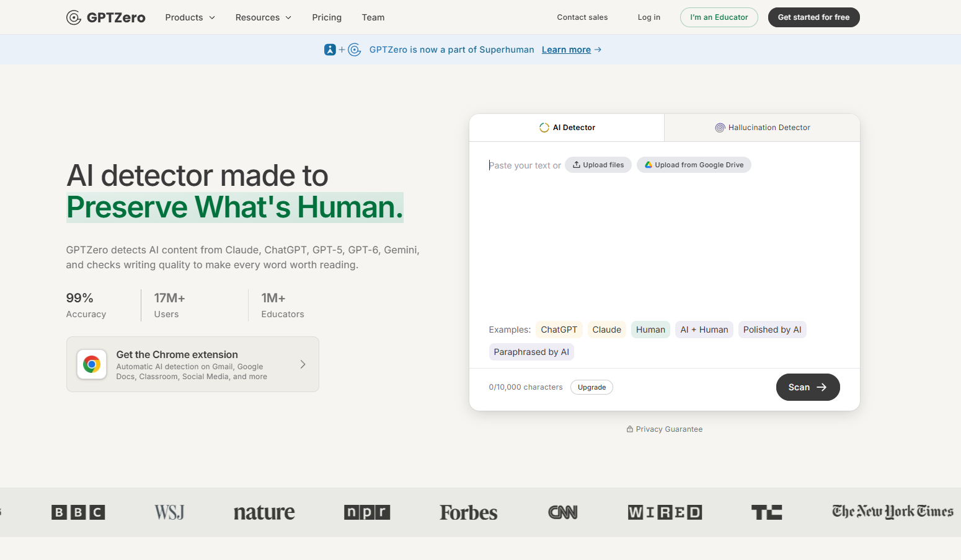This screenshot has width=961, height=560.
Task: Click the NPR logo
Action: [367, 512]
